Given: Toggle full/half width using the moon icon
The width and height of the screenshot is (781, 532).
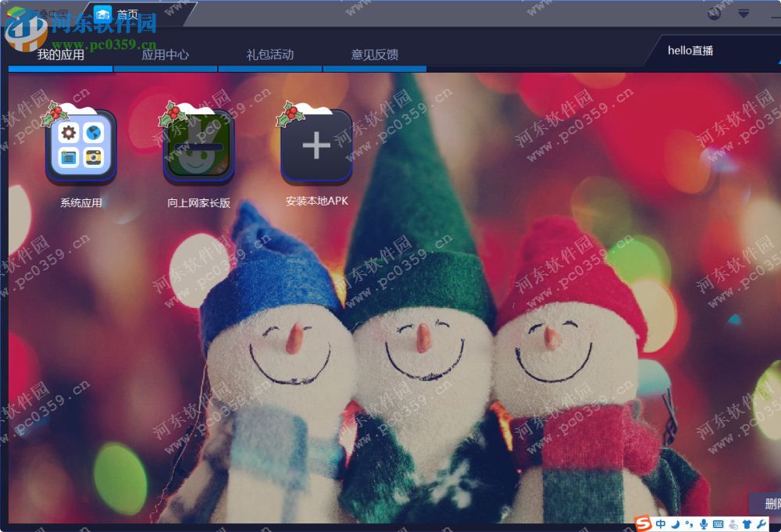Looking at the screenshot, I should pos(676,523).
